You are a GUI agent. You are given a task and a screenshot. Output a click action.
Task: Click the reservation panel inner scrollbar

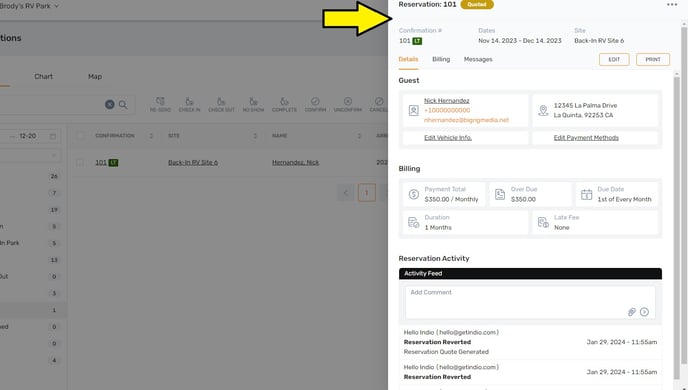click(676, 228)
